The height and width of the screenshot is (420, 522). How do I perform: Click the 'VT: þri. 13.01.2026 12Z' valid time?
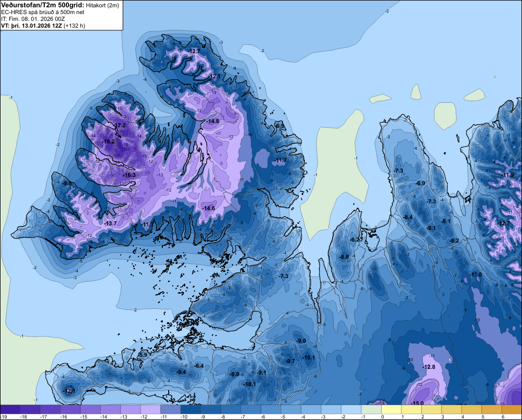pos(31,26)
